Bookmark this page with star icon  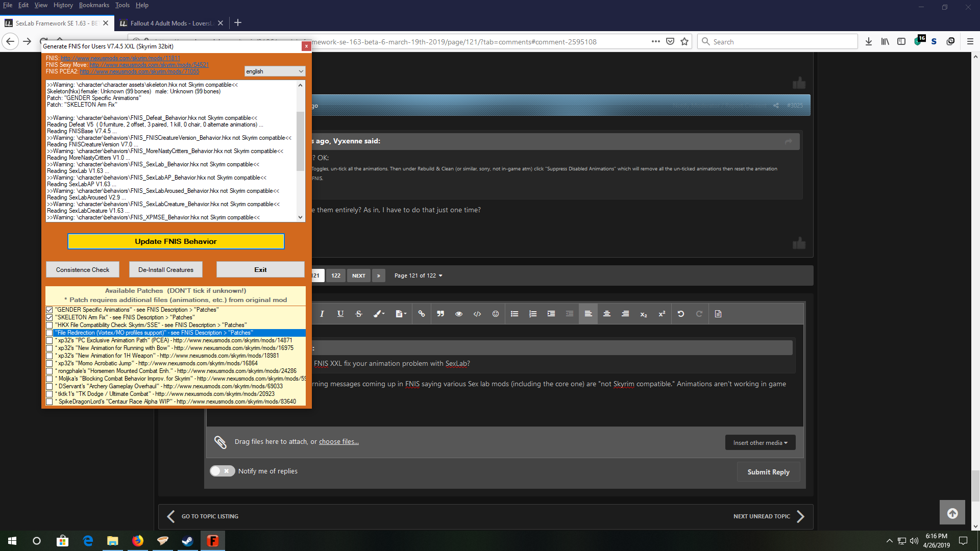[684, 42]
